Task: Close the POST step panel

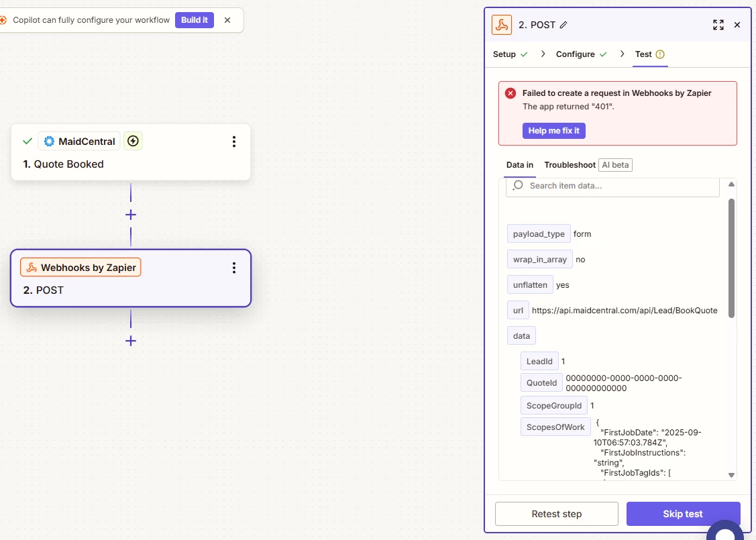Action: (737, 25)
